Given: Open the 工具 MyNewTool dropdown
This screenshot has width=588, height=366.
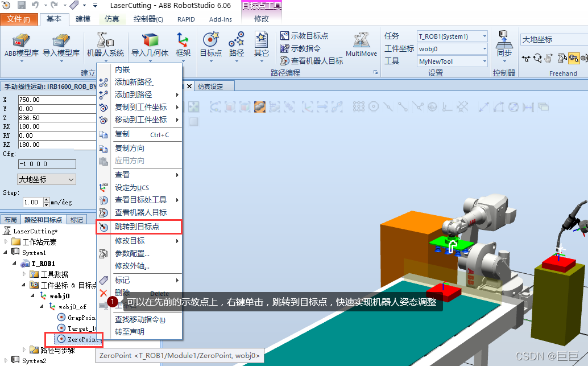Looking at the screenshot, I should tap(452, 61).
